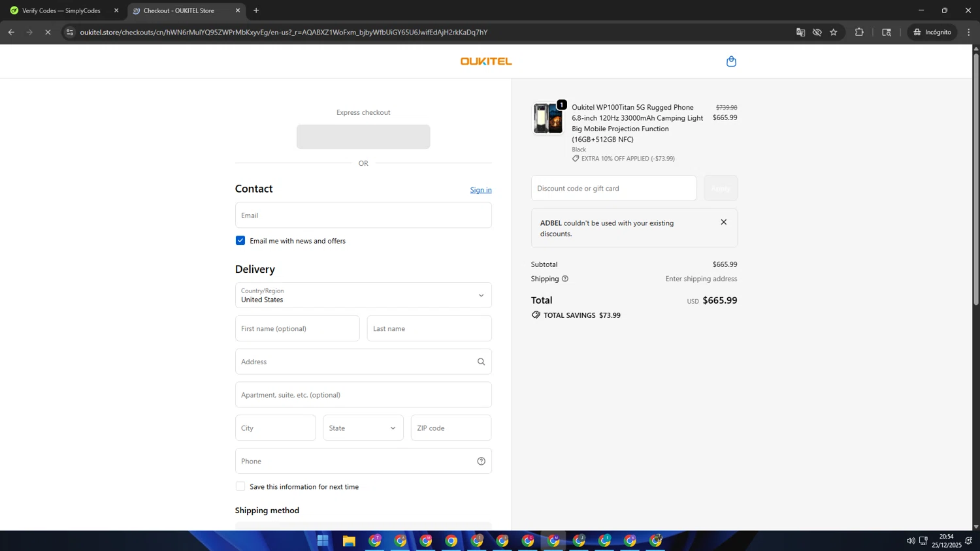Viewport: 980px width, 551px height.
Task: Click the City input field
Action: [x=276, y=428]
